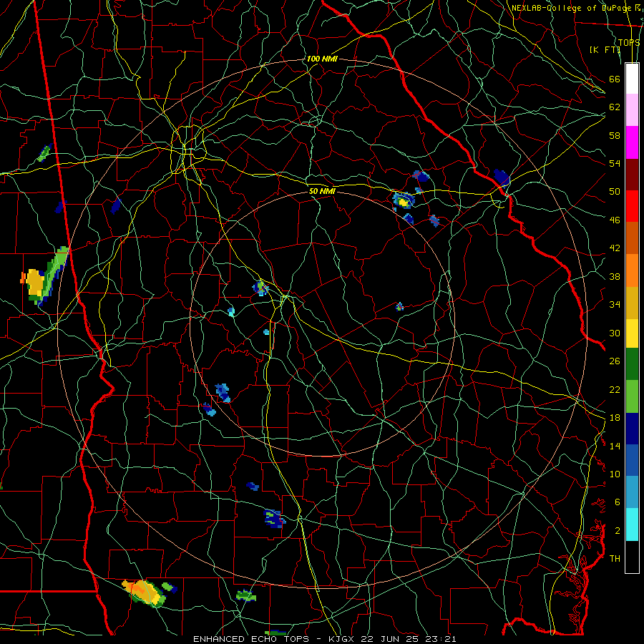Click the "30" legend value
The image size is (644, 644).
(615, 333)
